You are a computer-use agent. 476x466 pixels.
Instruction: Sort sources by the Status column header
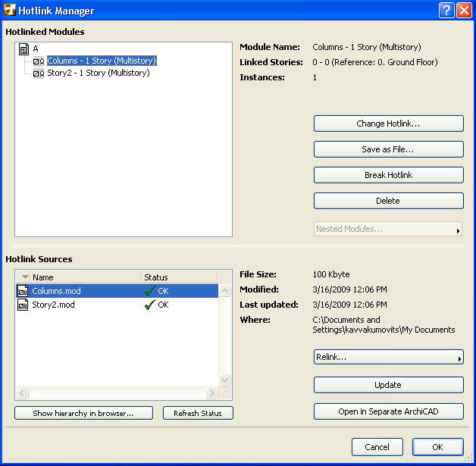pyautogui.click(x=180, y=277)
